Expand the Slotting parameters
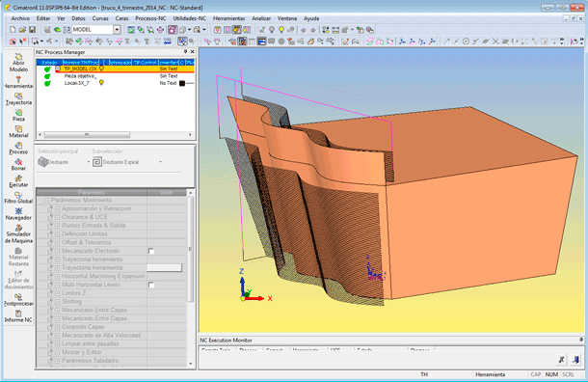588x382 pixels. click(x=58, y=302)
